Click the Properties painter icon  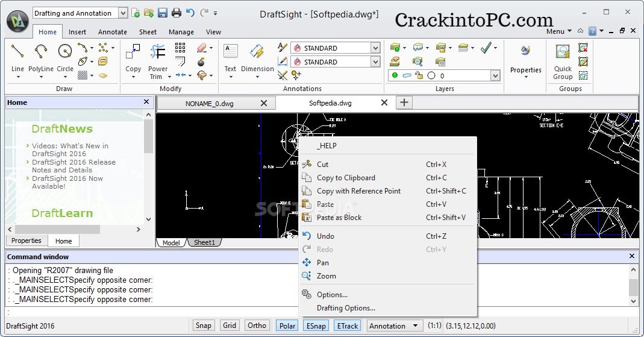[x=525, y=51]
